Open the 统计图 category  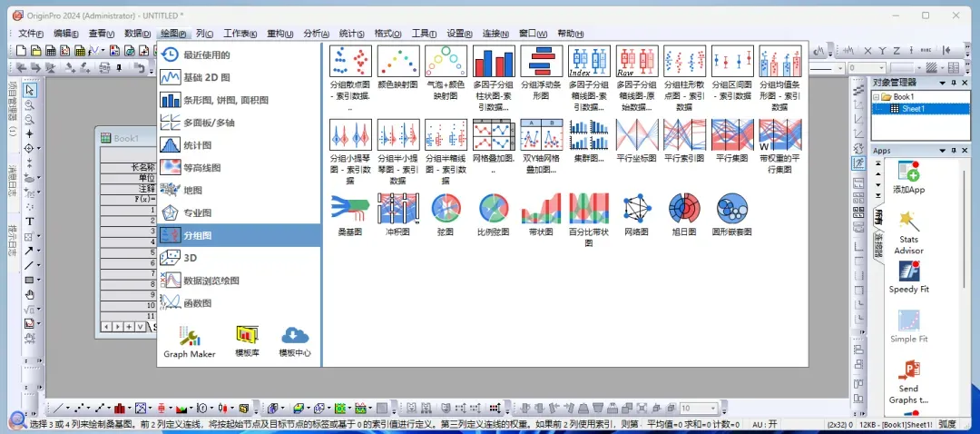pos(240,145)
